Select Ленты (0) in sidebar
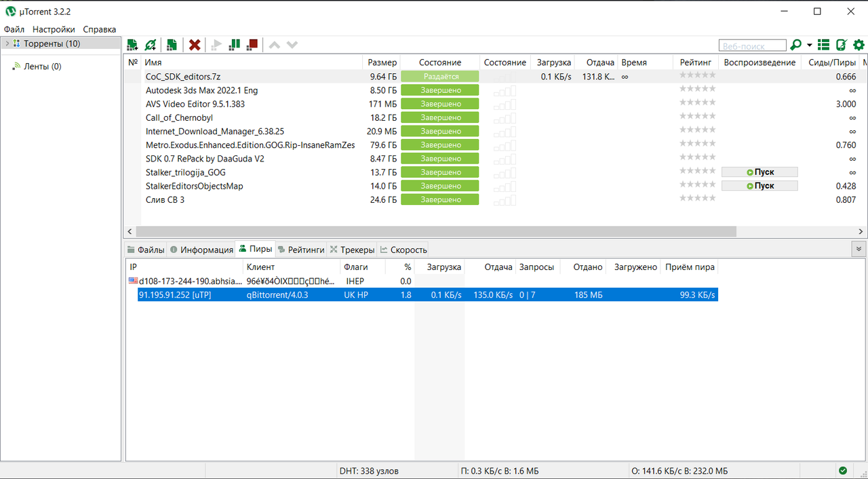Viewport: 868px width, 479px height. (x=43, y=66)
